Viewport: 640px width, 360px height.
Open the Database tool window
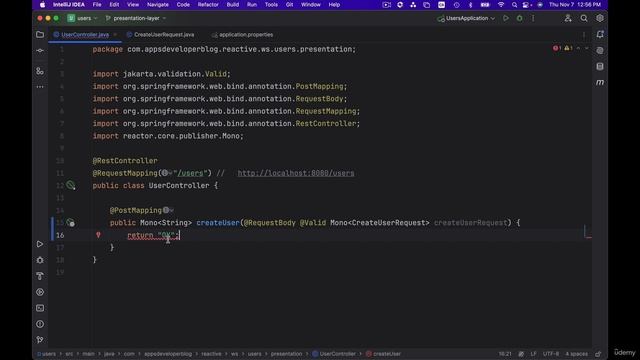tap(600, 67)
